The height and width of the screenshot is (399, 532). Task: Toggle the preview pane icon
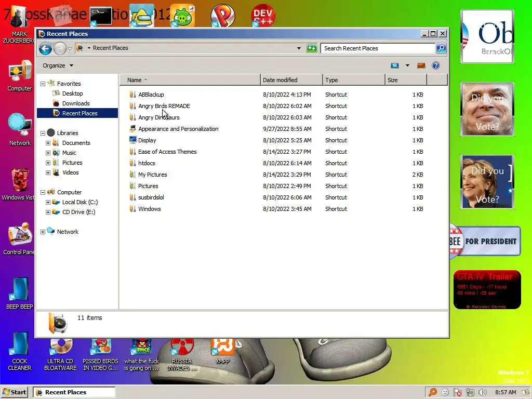[421, 65]
